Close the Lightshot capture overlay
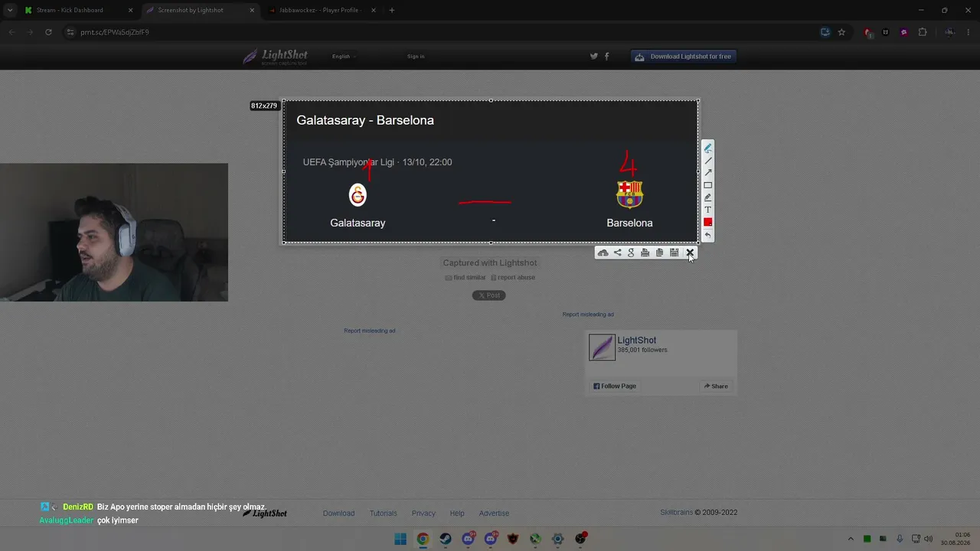 pyautogui.click(x=690, y=253)
